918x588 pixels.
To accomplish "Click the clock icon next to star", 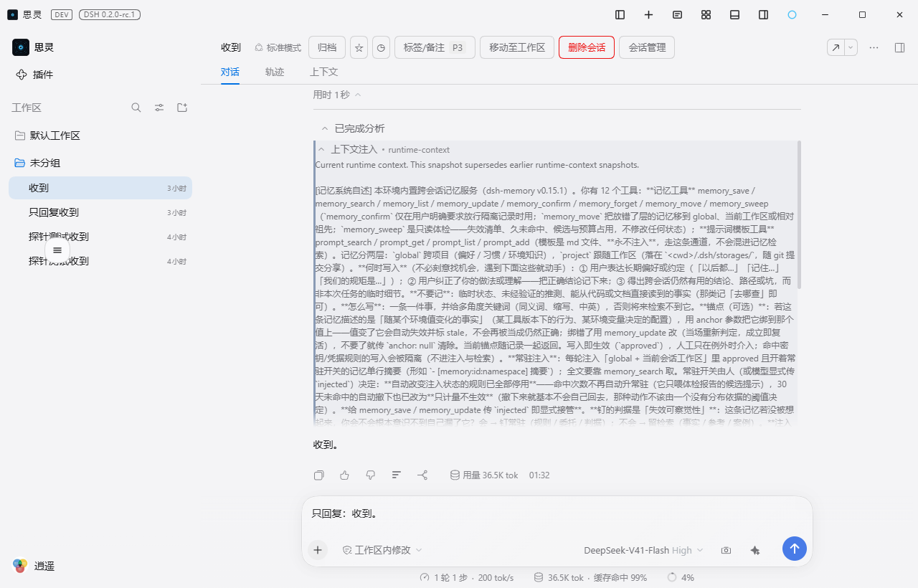I will point(382,47).
